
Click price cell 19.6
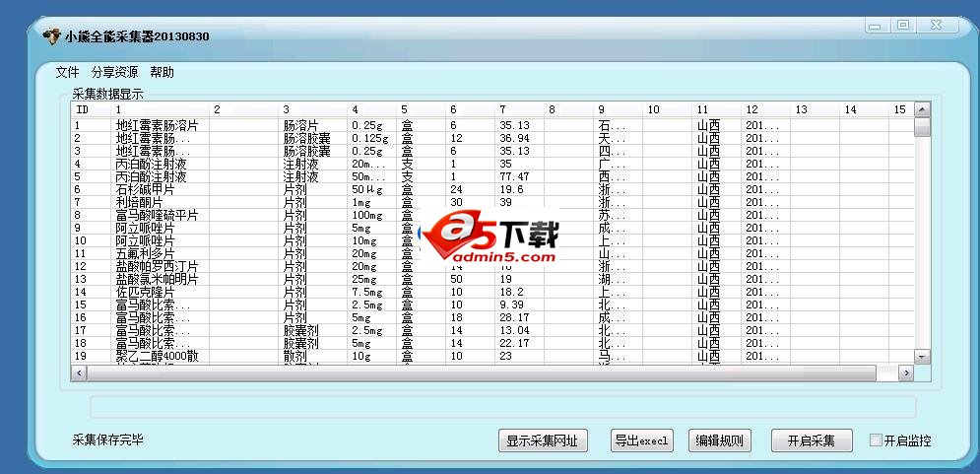coord(511,189)
